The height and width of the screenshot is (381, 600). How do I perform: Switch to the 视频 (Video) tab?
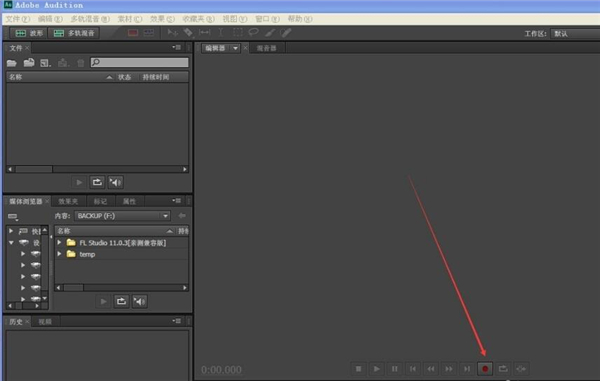[x=45, y=322]
